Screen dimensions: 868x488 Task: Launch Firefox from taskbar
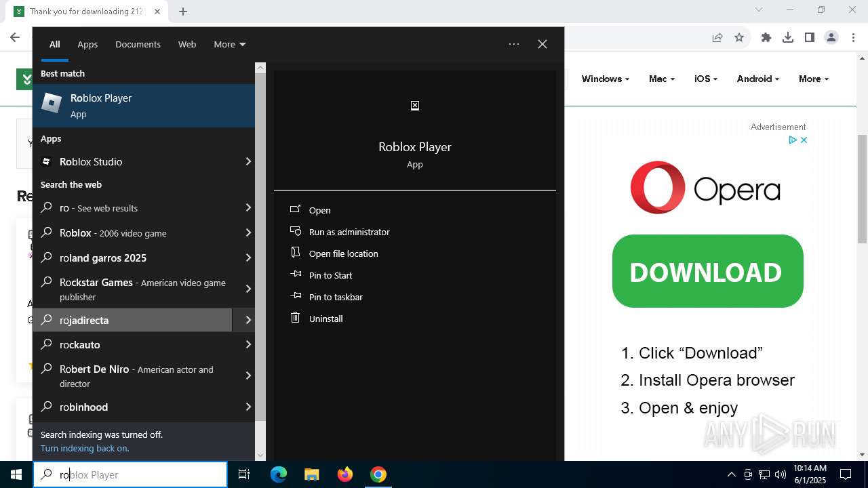point(345,474)
